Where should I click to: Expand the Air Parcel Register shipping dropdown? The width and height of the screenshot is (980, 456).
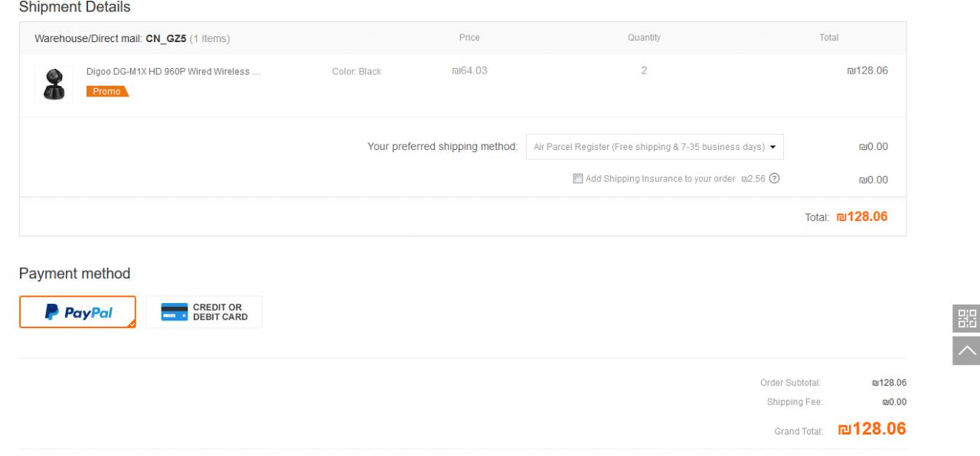(x=654, y=147)
